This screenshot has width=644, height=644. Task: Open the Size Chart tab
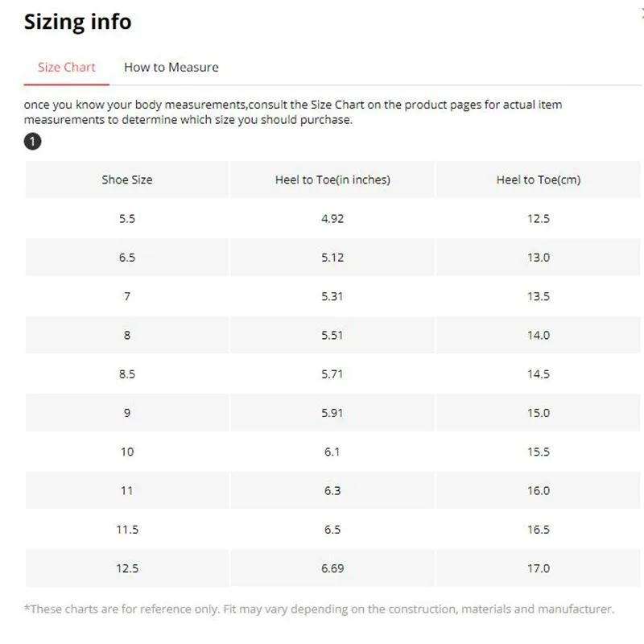pyautogui.click(x=67, y=67)
